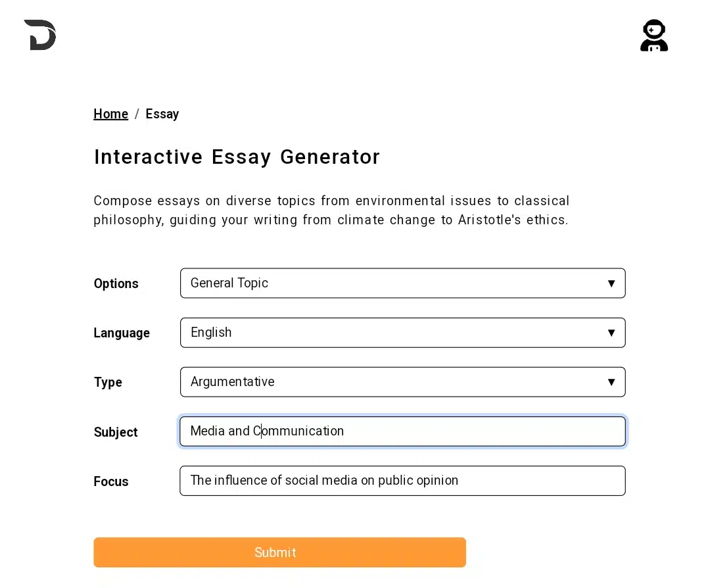The width and height of the screenshot is (710, 588).
Task: Click into the Focus text field
Action: point(402,481)
